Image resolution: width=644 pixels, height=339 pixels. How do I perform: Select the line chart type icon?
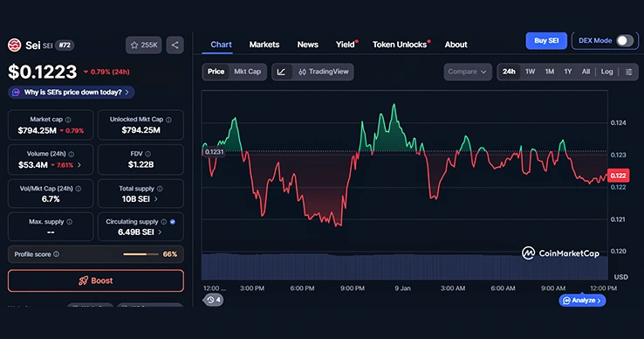[x=281, y=72]
